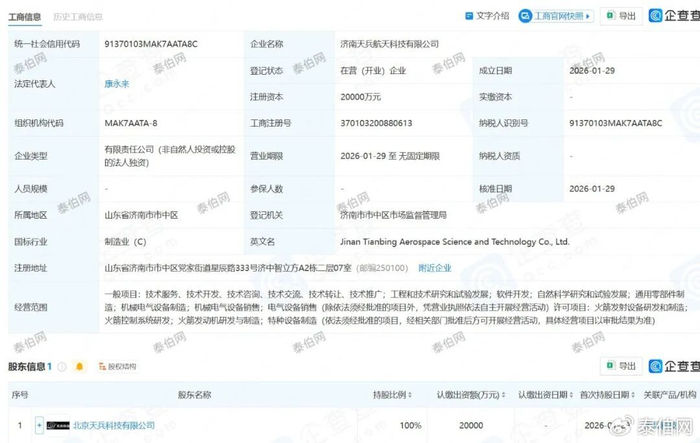This screenshot has height=443, width=700.
Task: Select subscribed capital value 20000
Action: point(471,426)
